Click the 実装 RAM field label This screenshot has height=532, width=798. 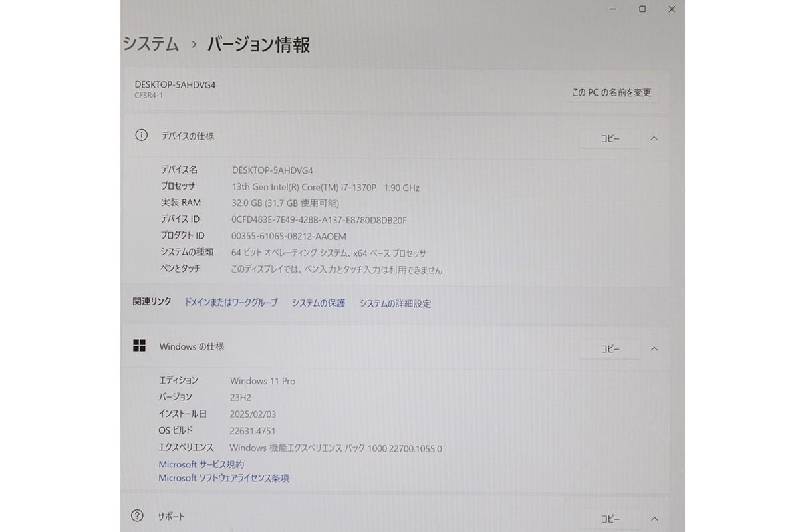180,202
